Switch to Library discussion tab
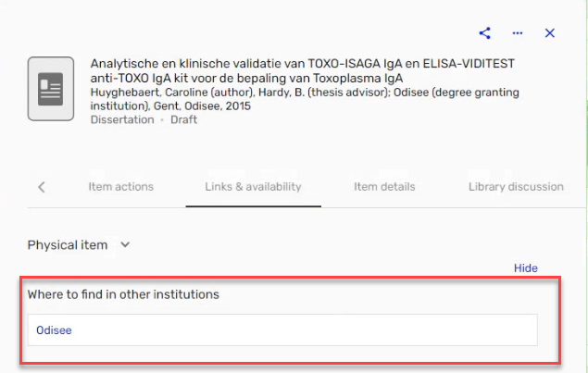Image resolution: width=588 pixels, height=373 pixels. pos(516,187)
